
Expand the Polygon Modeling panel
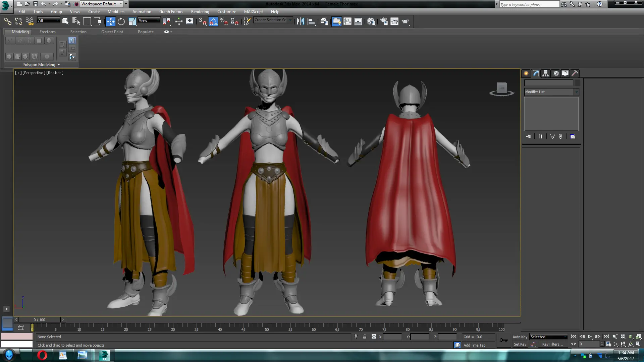41,65
